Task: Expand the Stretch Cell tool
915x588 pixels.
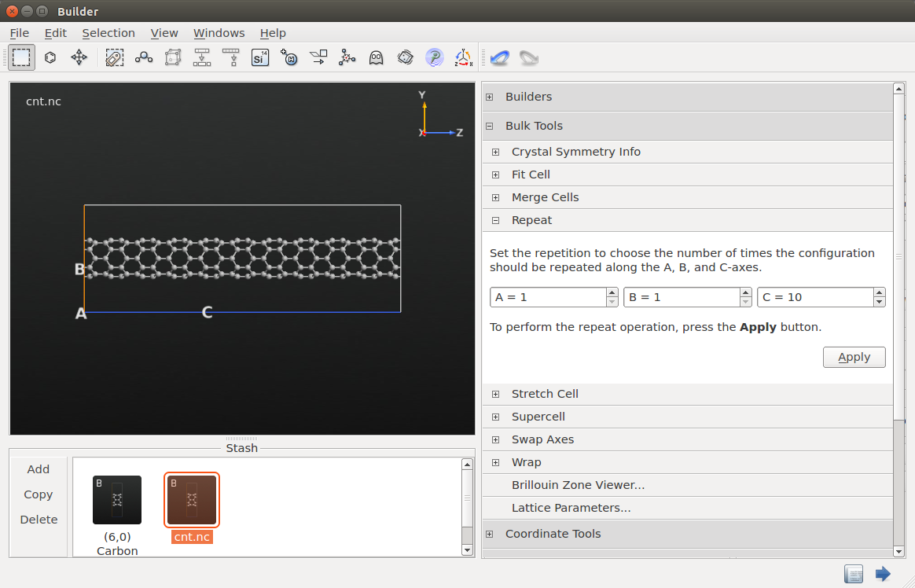Action: coord(495,394)
